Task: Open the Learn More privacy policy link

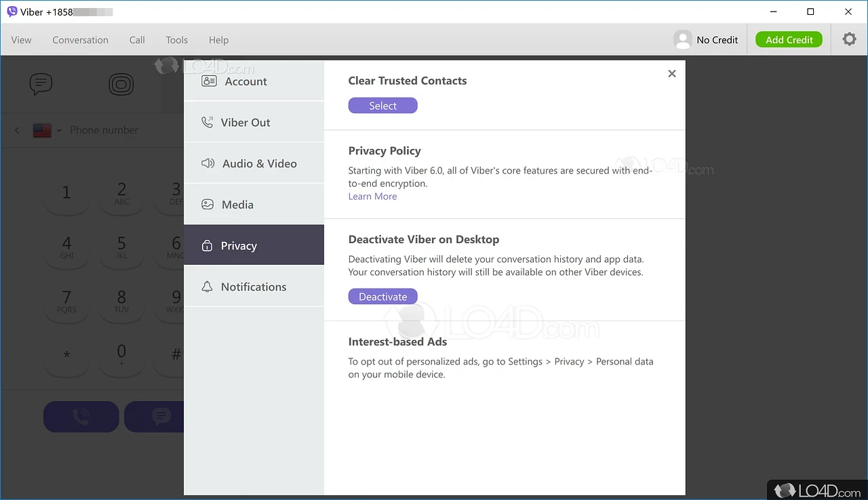Action: point(372,196)
